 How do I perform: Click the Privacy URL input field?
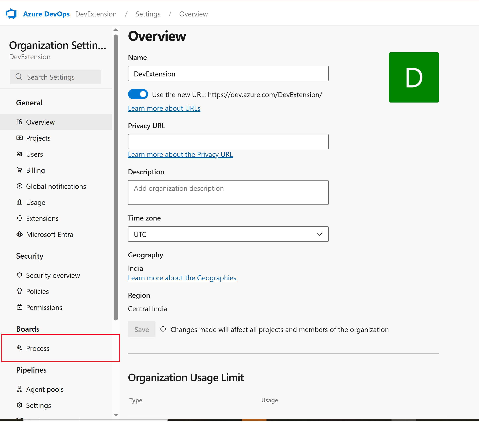point(228,142)
